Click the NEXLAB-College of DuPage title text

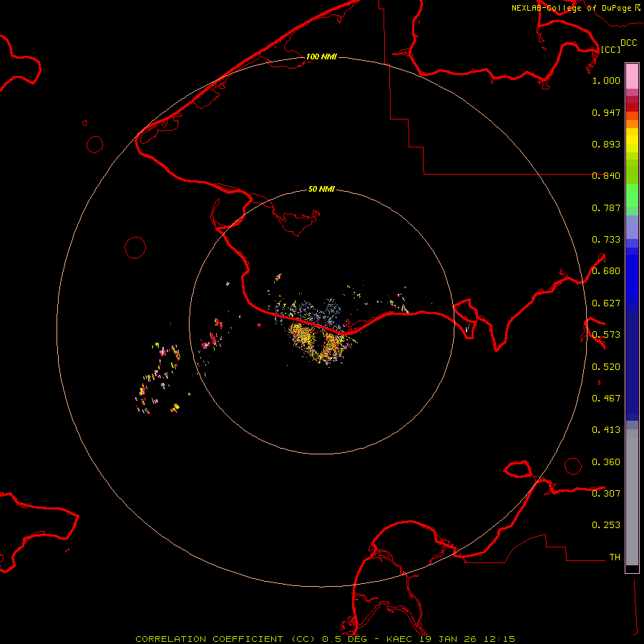click(x=571, y=8)
